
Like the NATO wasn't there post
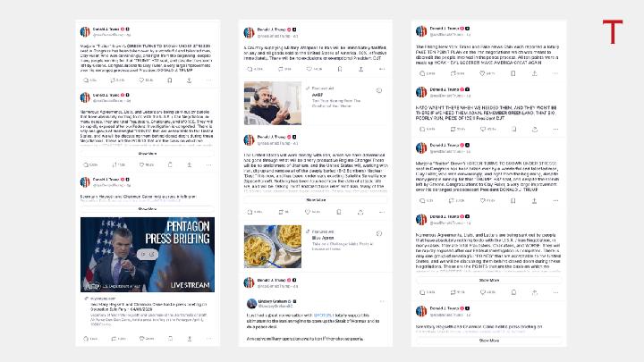[x=483, y=130]
